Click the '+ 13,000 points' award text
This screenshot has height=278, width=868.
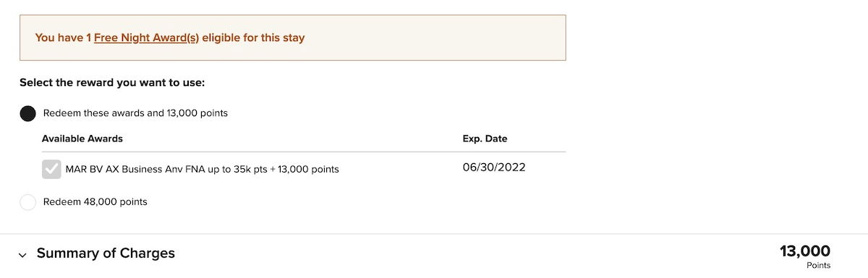point(303,170)
